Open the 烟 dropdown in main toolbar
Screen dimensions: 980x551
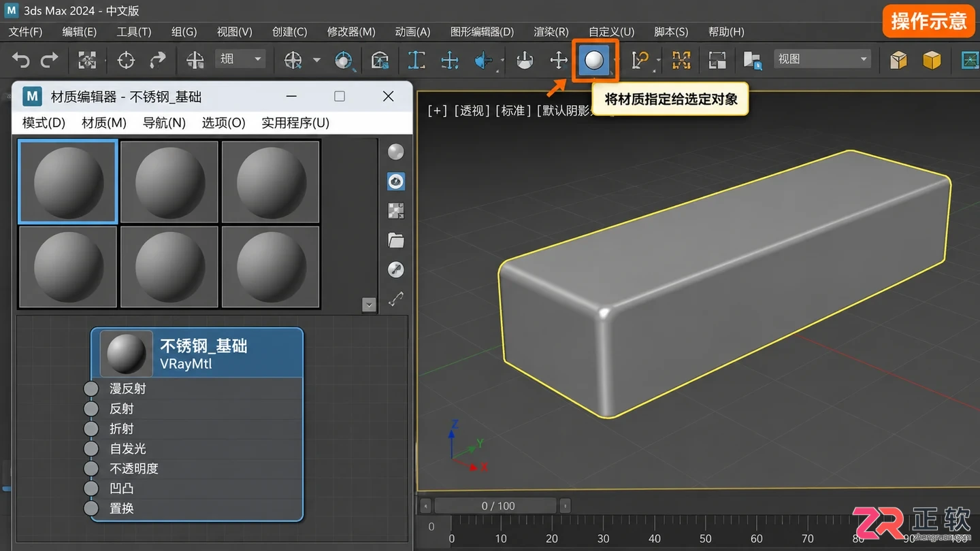coord(240,59)
